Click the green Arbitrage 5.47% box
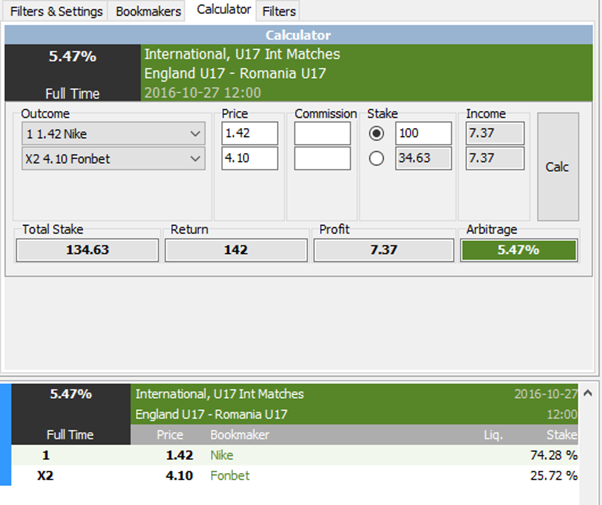The width and height of the screenshot is (602, 505). (519, 250)
